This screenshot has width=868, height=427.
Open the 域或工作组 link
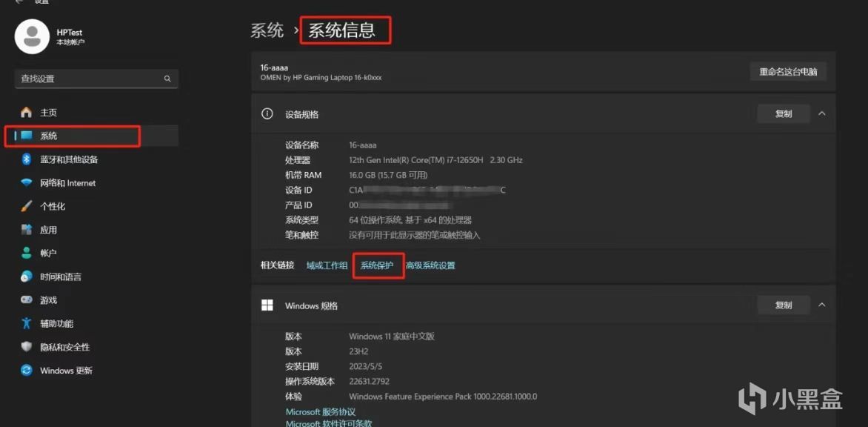tap(327, 265)
